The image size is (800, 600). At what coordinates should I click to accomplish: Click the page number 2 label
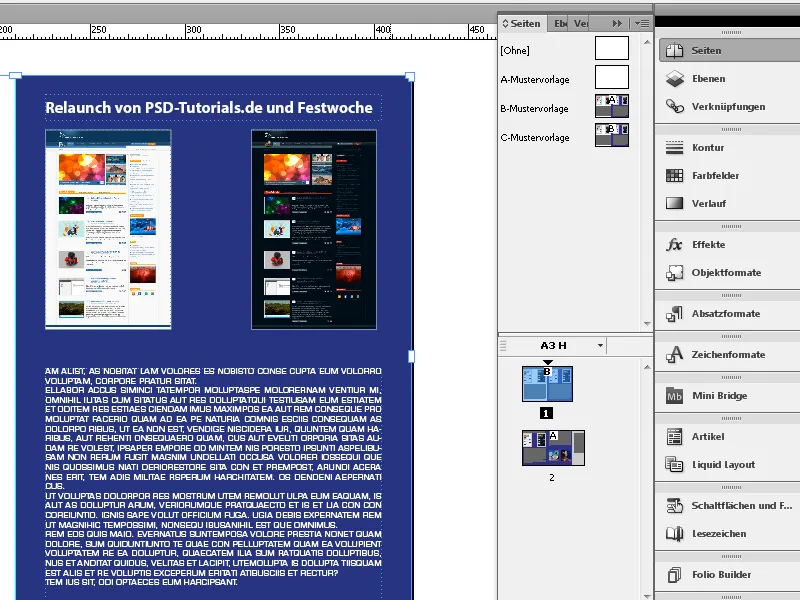click(552, 478)
